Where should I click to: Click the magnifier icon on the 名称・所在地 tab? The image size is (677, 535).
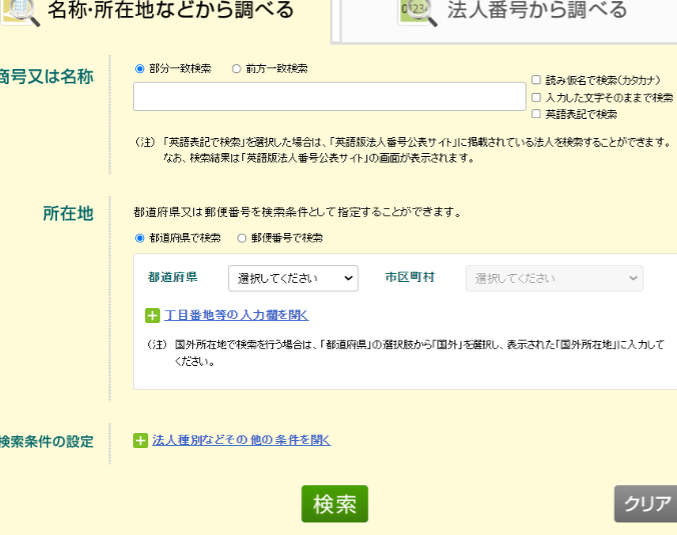point(20,10)
